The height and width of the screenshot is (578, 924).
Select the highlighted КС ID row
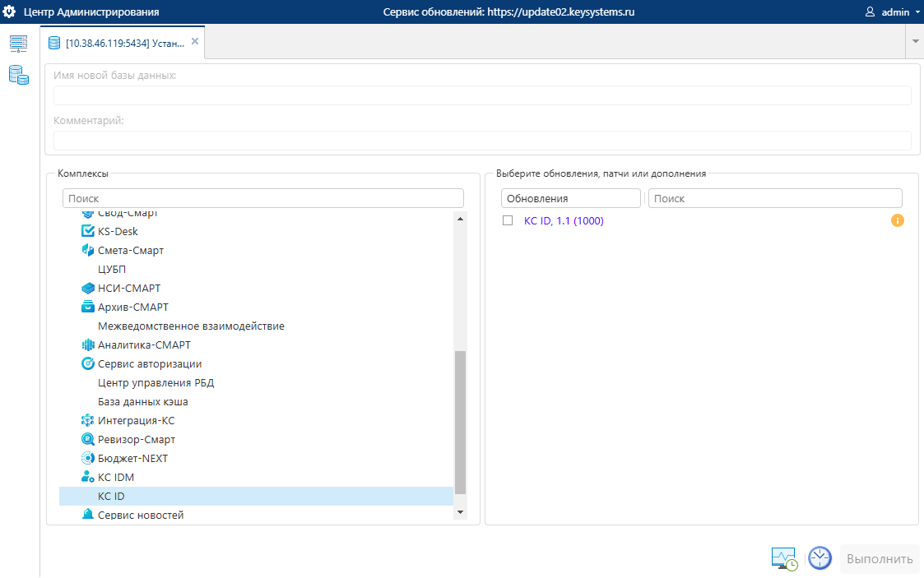257,496
